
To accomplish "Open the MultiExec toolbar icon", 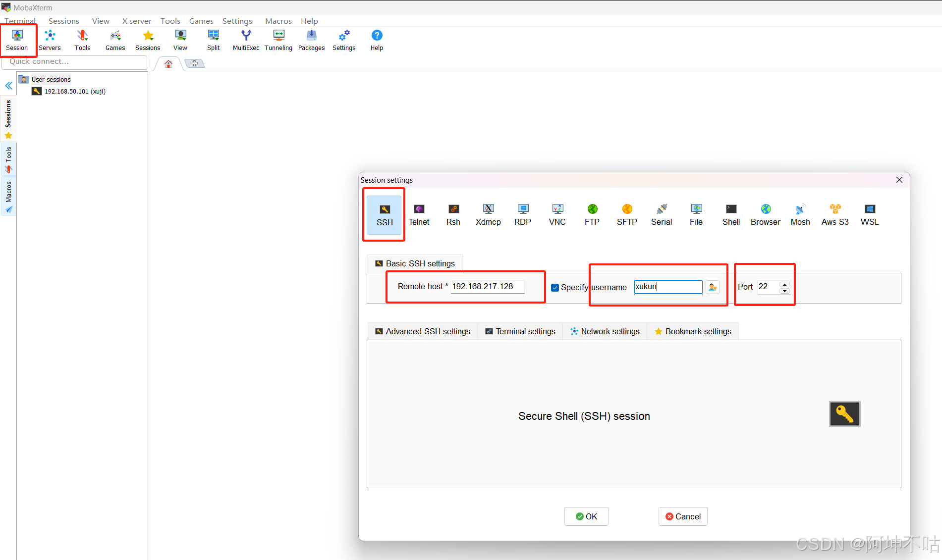I will click(x=246, y=40).
